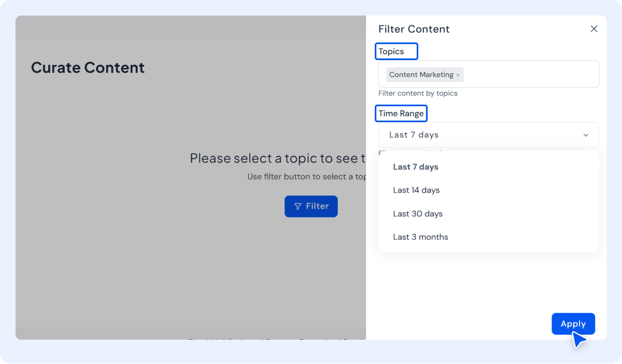Choose Last 14 days option
Screen dimensions: 622x364
click(416, 190)
